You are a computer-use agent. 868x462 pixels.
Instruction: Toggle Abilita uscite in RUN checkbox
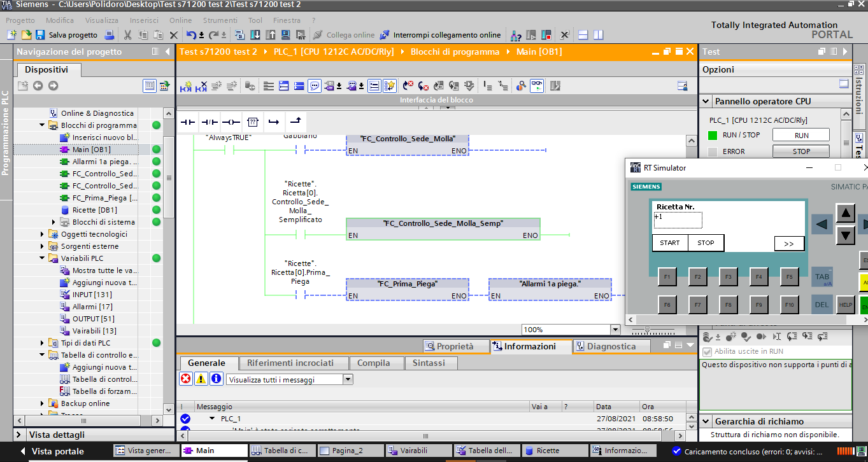pyautogui.click(x=707, y=351)
